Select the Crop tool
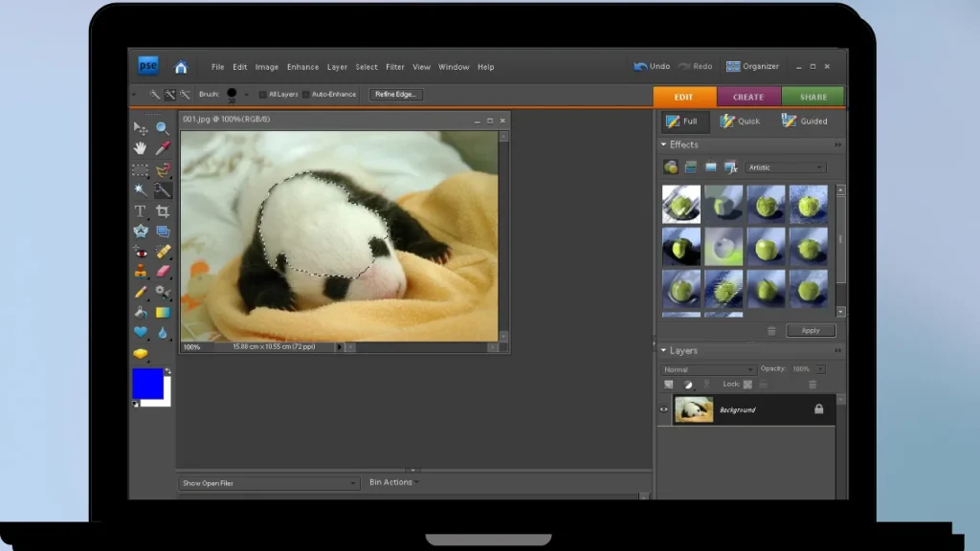This screenshot has height=551, width=980. point(163,211)
